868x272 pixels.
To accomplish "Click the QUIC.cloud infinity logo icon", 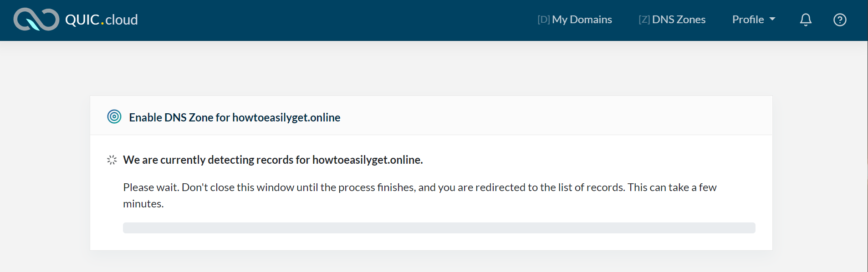I will point(36,20).
